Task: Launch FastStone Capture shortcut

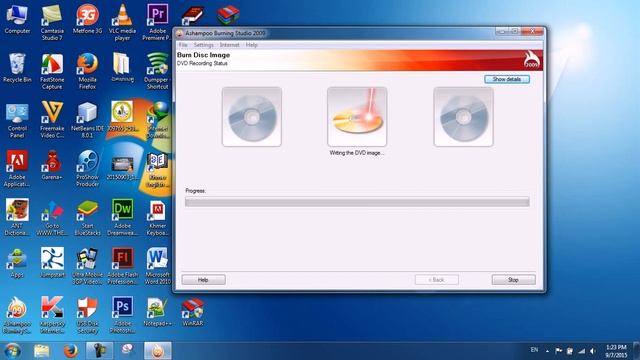Action: [52, 71]
